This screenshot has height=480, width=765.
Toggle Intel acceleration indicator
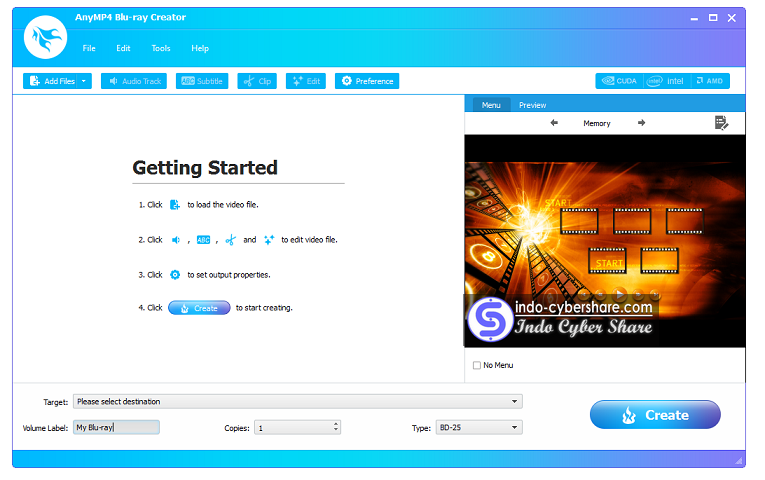[666, 81]
